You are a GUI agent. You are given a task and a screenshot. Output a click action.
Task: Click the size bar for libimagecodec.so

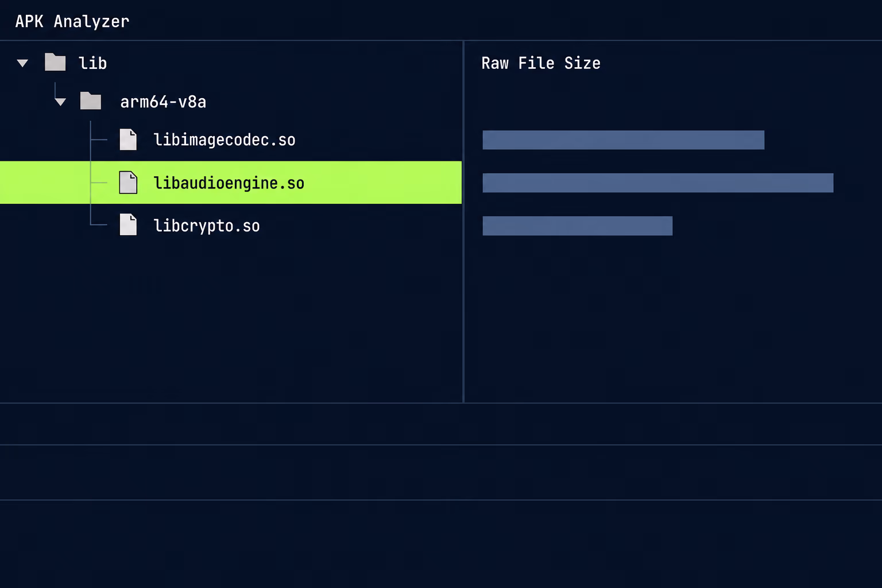click(x=623, y=140)
